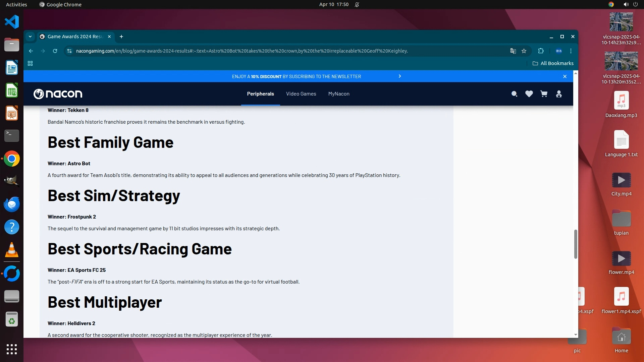Screen dimensions: 644x362
Task: Open the wishlist heart icon
Action: tap(529, 94)
